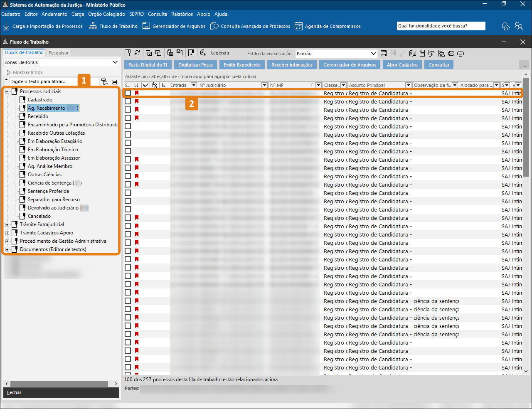Click the export to Excel icon
The image size is (532, 409).
pyautogui.click(x=413, y=53)
